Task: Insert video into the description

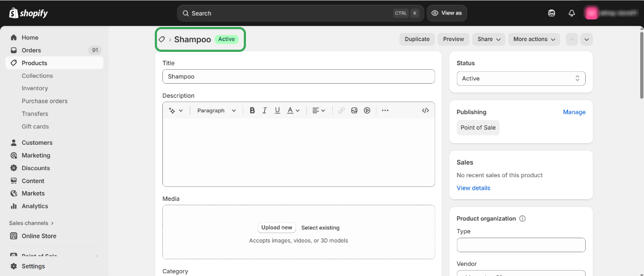Action: 367,111
